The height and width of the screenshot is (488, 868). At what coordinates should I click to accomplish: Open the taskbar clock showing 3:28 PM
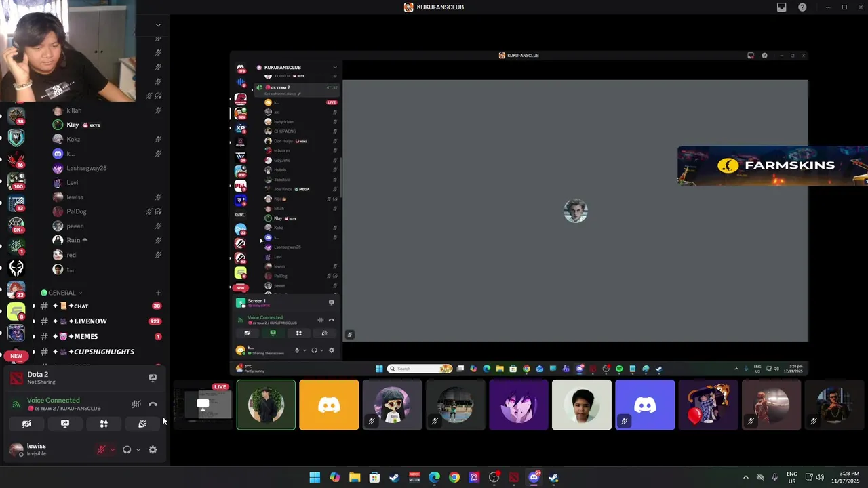coord(849,477)
